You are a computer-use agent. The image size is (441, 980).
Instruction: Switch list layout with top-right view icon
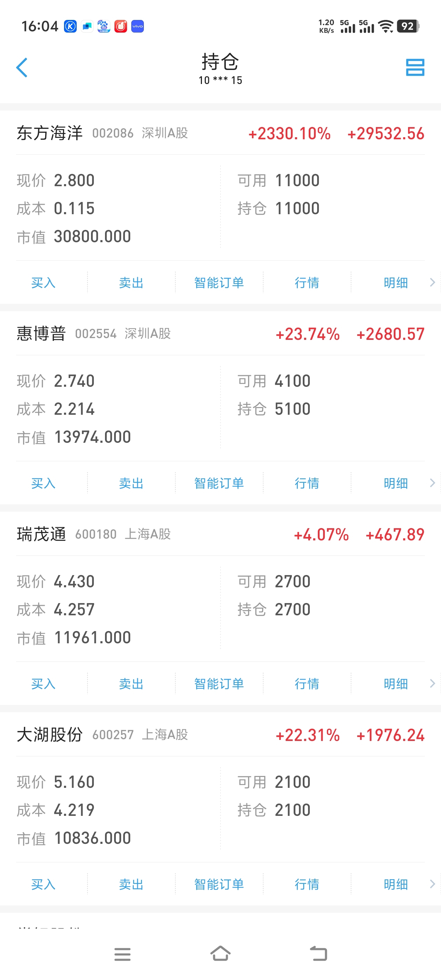pos(415,67)
